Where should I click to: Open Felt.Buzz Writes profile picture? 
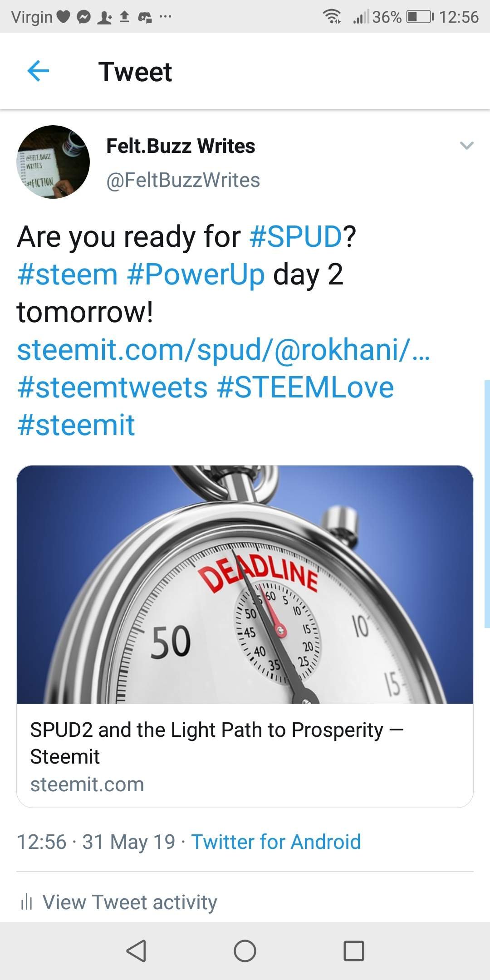tap(53, 162)
